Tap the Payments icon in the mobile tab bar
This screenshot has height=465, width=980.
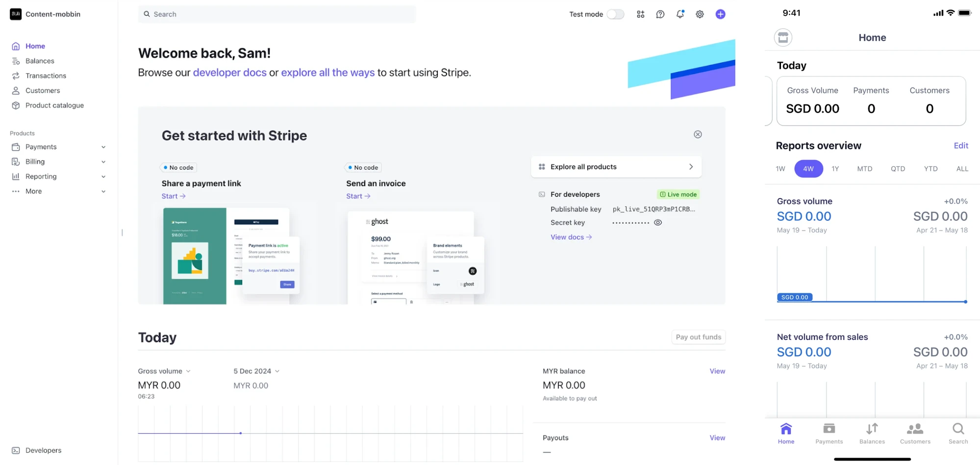pyautogui.click(x=829, y=429)
